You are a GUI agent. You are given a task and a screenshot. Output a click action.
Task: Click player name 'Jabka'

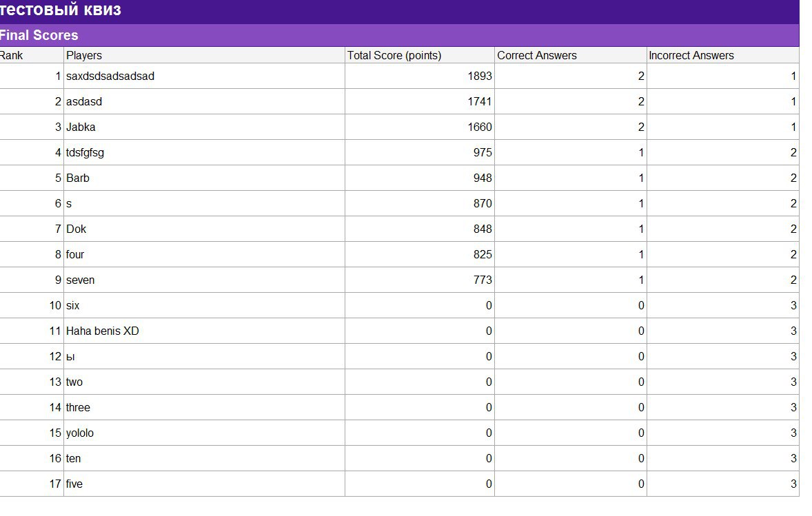point(81,127)
